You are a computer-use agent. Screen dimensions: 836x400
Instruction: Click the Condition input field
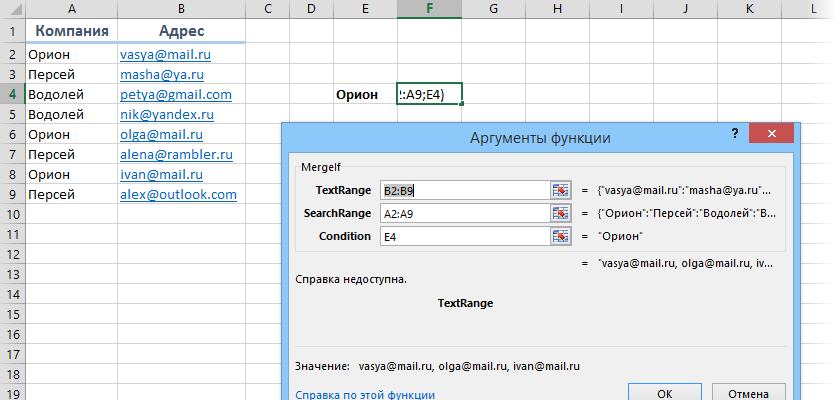(x=462, y=236)
